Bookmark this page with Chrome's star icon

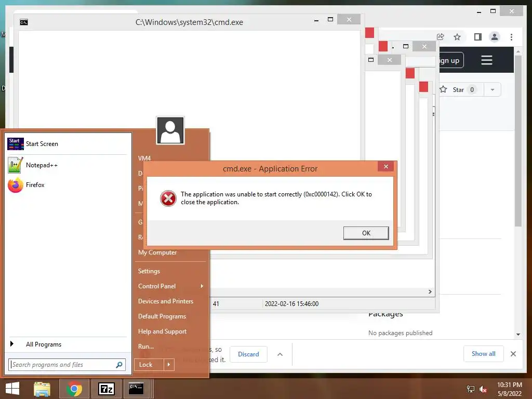click(x=457, y=37)
